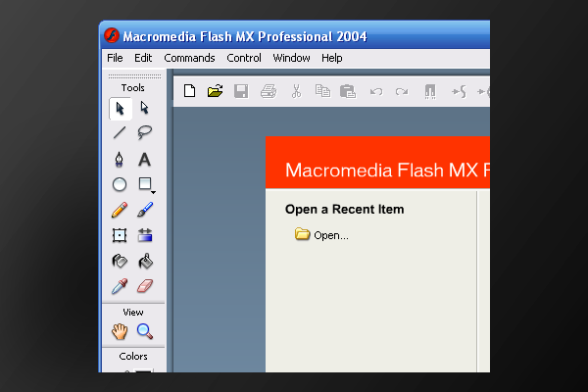Pick the Pen tool
Image resolution: width=588 pixels, height=392 pixels.
pyautogui.click(x=120, y=159)
